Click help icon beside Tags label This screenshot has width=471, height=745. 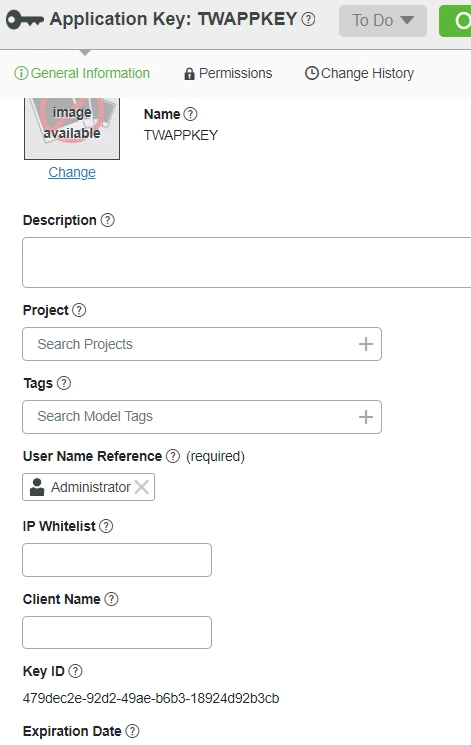point(64,383)
